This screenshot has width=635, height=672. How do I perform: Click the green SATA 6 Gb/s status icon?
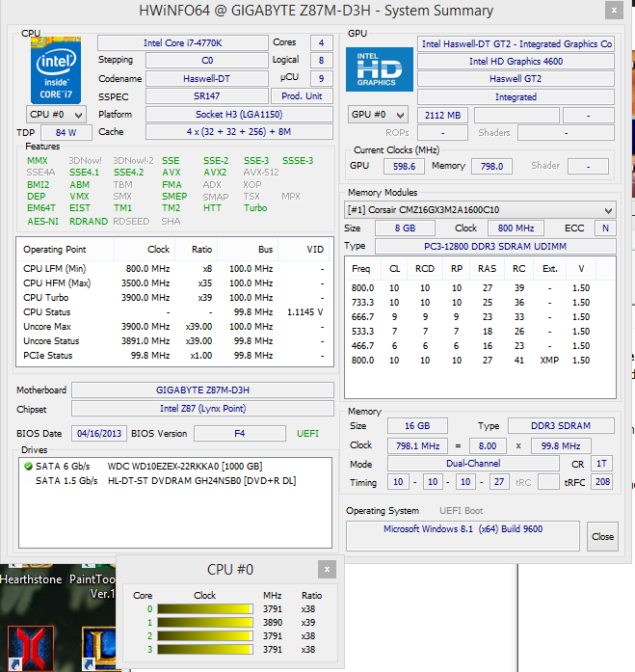[28, 467]
